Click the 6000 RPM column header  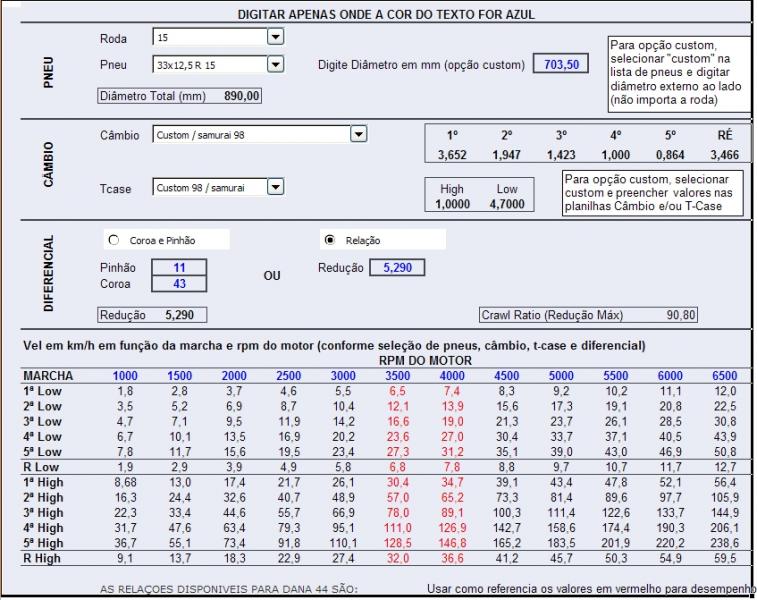(x=670, y=376)
